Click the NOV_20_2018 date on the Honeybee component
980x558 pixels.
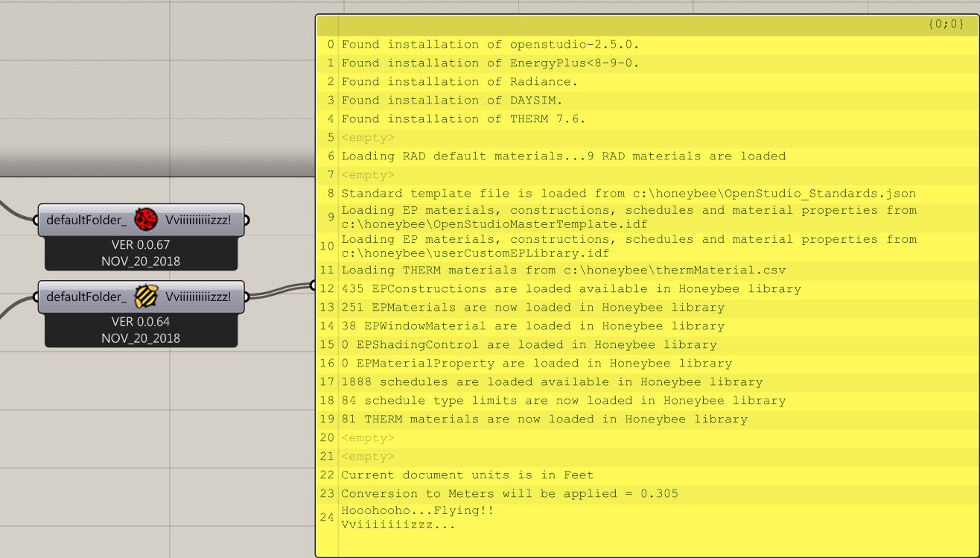140,337
